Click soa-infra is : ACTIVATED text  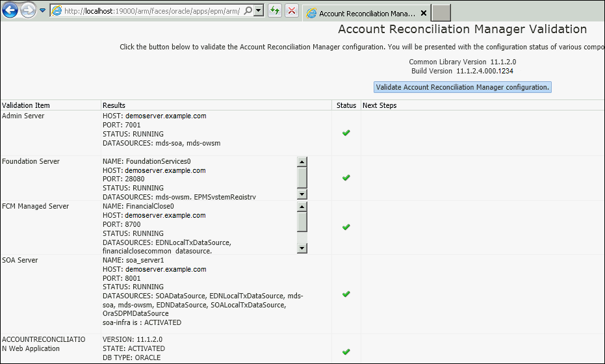pyautogui.click(x=142, y=322)
